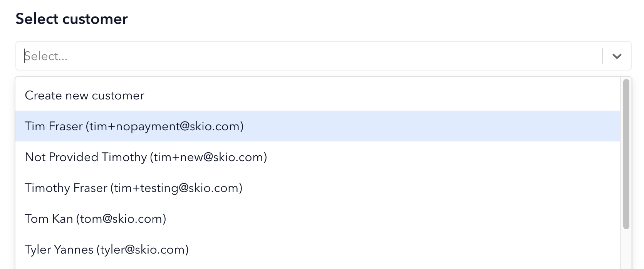Choose Tom Kan from the list
Image resolution: width=644 pixels, height=269 pixels.
click(x=318, y=219)
